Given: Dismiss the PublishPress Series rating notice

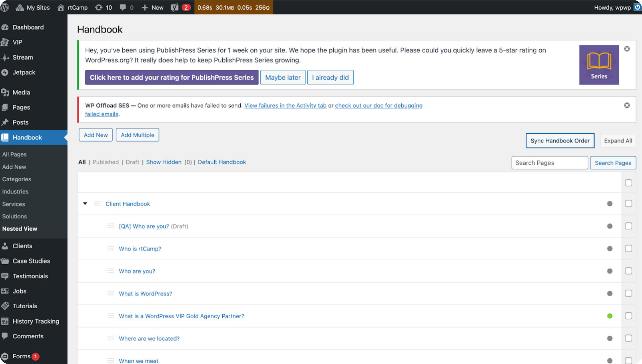Looking at the screenshot, I should click(627, 49).
